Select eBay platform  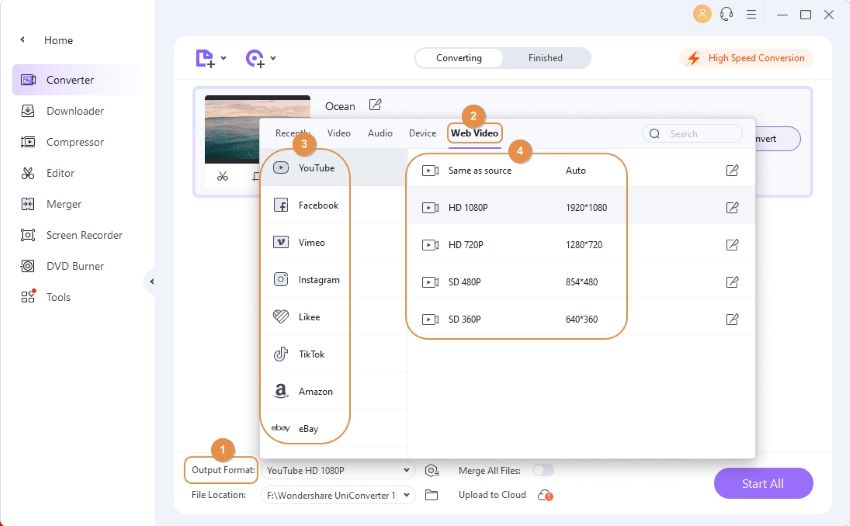(334, 428)
